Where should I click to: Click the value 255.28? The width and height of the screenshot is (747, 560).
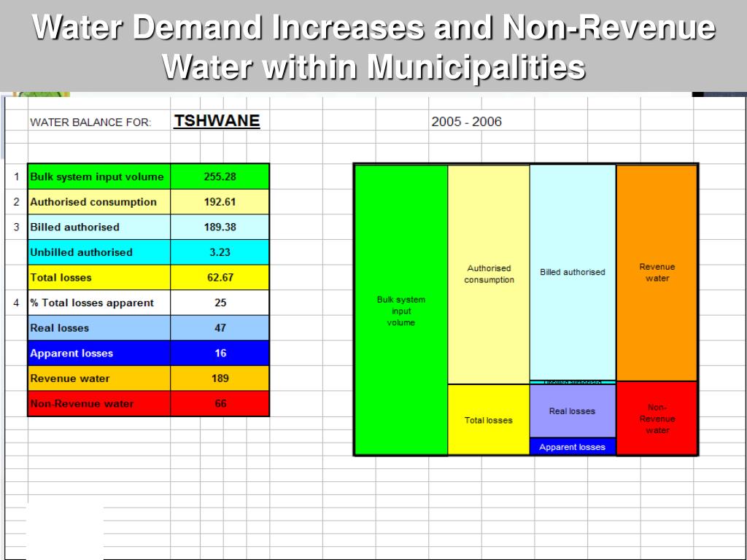point(220,176)
